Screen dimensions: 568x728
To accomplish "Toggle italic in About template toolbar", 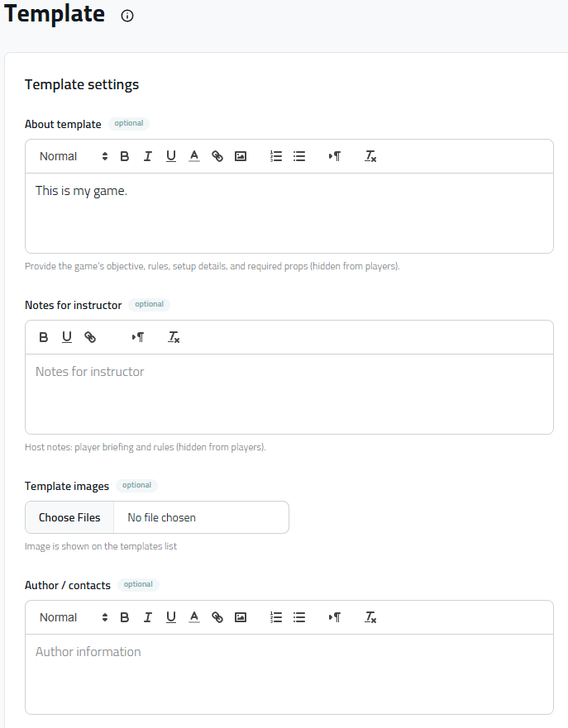I will click(x=148, y=156).
